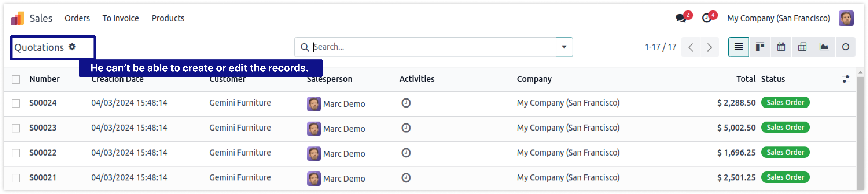Open the graph view icon
868x194 pixels.
click(824, 47)
